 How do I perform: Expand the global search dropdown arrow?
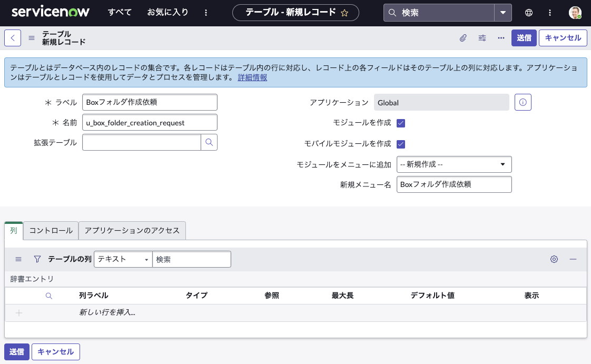[x=503, y=13]
